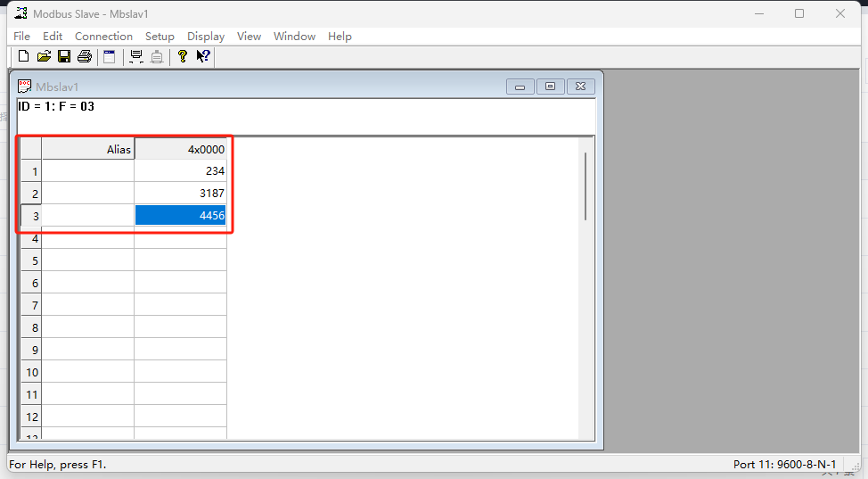Viewport: 868px width, 479px height.
Task: Activate the context help pointer icon
Action: (x=203, y=57)
